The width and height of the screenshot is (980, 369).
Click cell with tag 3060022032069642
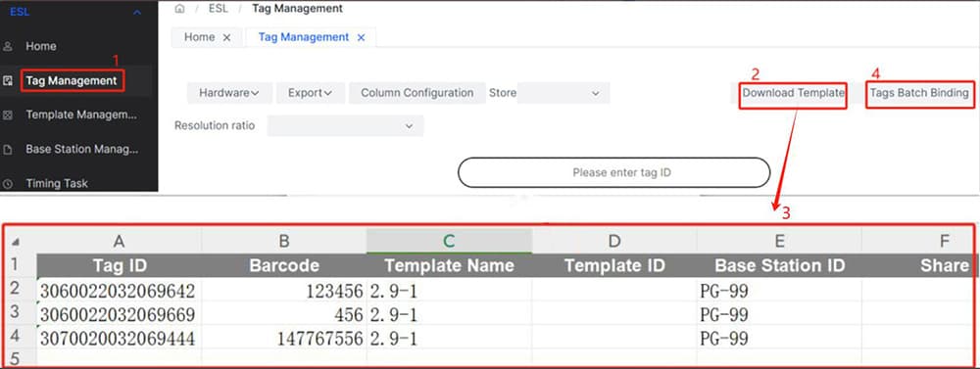tap(120, 290)
